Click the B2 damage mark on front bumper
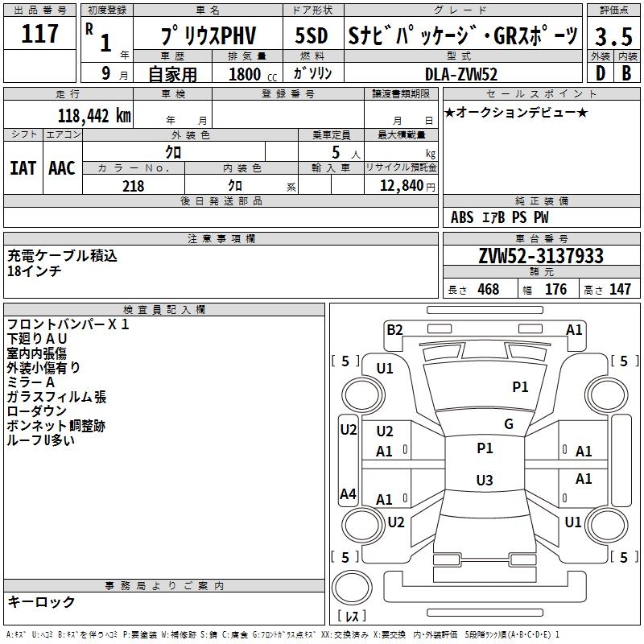Image resolution: width=644 pixels, height=644 pixels. [x=394, y=329]
